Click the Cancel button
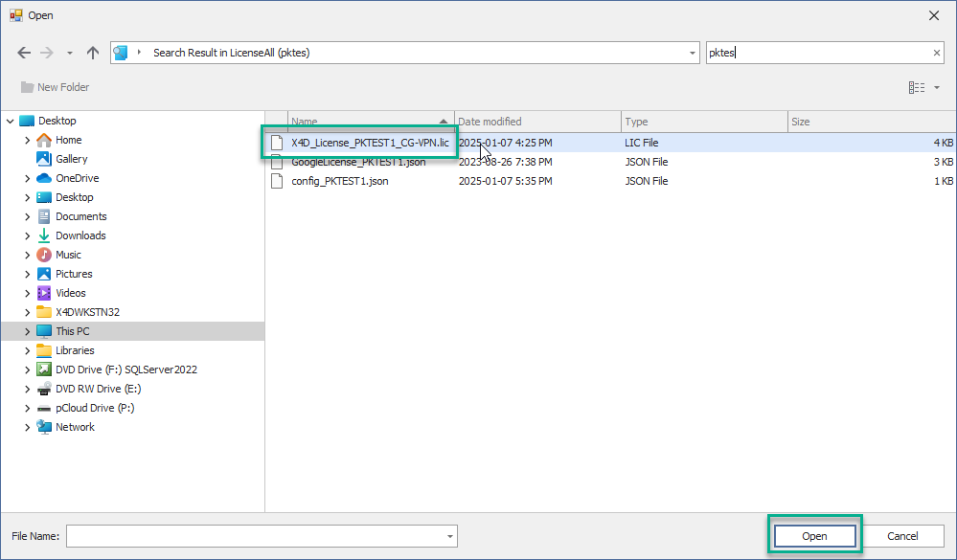 pyautogui.click(x=902, y=536)
